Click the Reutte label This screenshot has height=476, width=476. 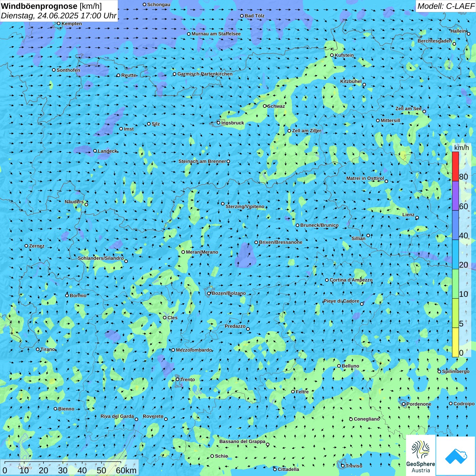pyautogui.click(x=129, y=75)
